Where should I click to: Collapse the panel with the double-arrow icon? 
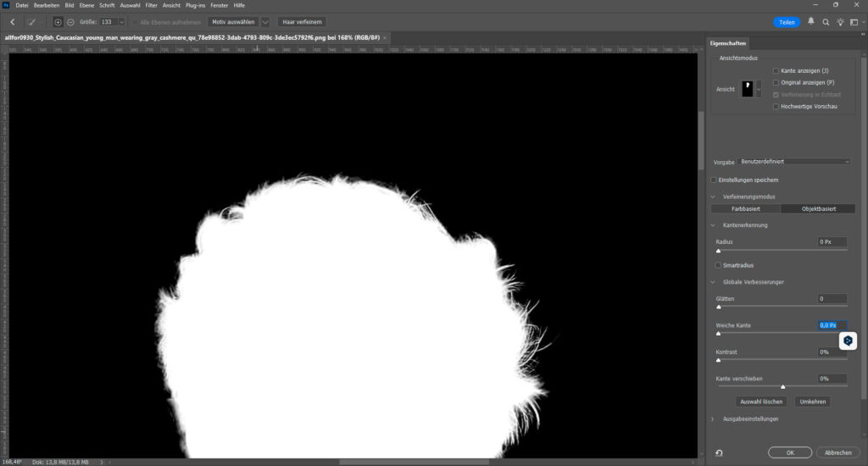click(862, 34)
